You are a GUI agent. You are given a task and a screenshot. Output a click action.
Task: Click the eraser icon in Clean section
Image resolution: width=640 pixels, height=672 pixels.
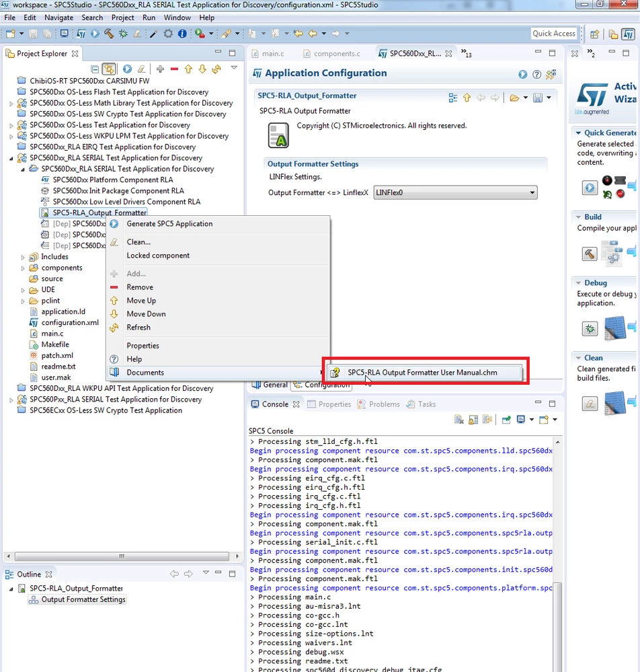pos(590,404)
